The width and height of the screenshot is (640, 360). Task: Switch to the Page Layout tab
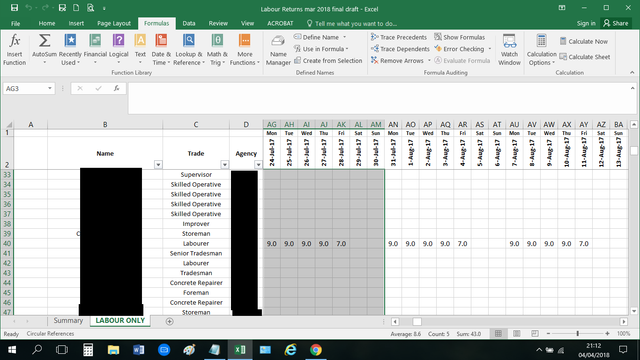click(114, 23)
